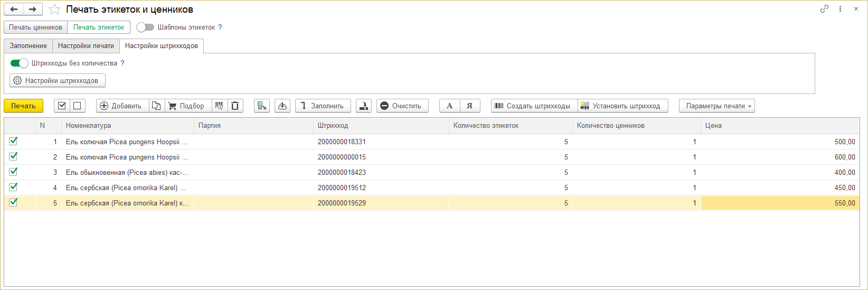The height and width of the screenshot is (290, 868).
Task: Click the Количество этикеток column header
Action: click(x=511, y=126)
